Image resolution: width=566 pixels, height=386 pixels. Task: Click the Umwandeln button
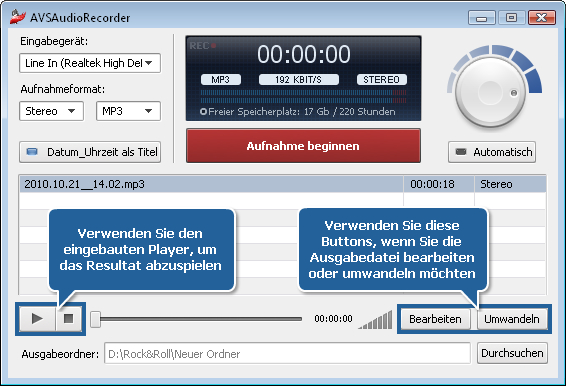point(512,319)
